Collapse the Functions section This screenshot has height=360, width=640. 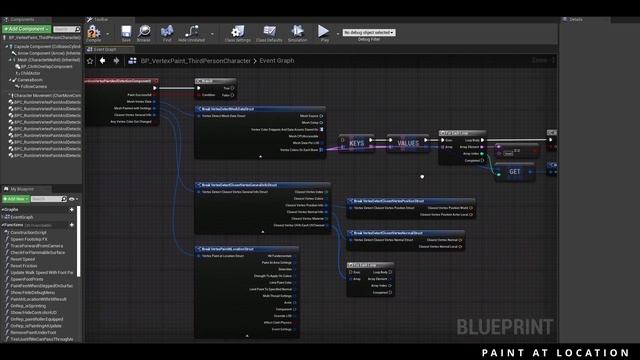coord(3,224)
